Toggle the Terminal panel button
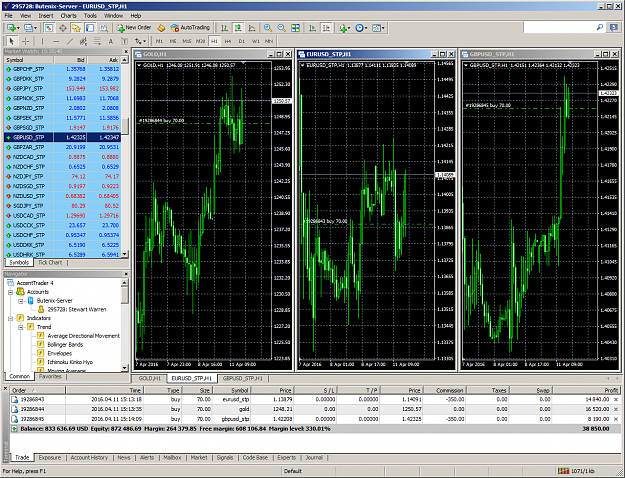The image size is (625, 478). tap(90, 28)
